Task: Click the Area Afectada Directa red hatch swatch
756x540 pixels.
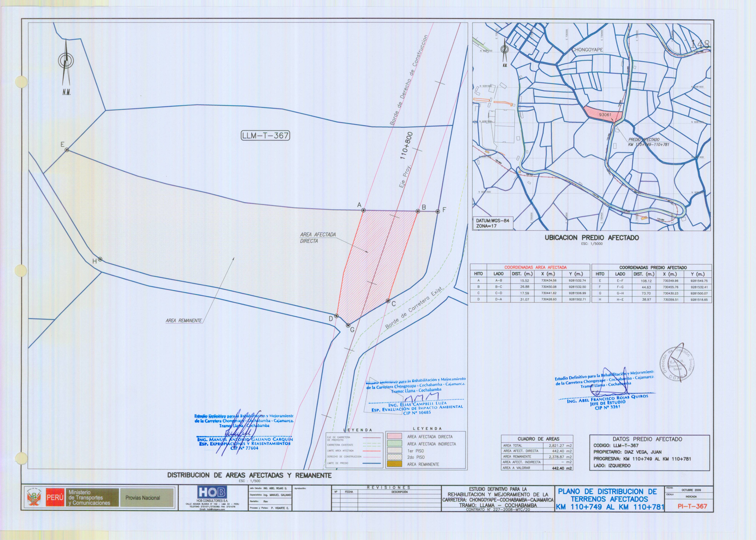Action: [394, 437]
